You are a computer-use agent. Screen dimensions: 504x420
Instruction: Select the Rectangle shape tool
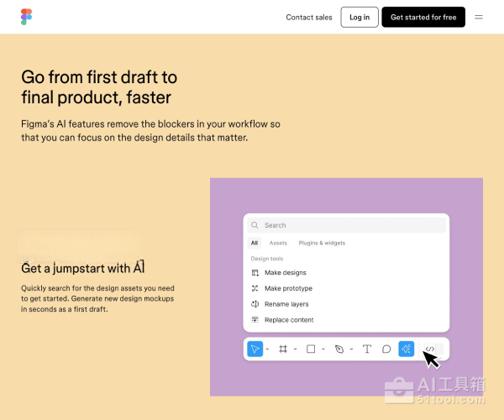311,349
